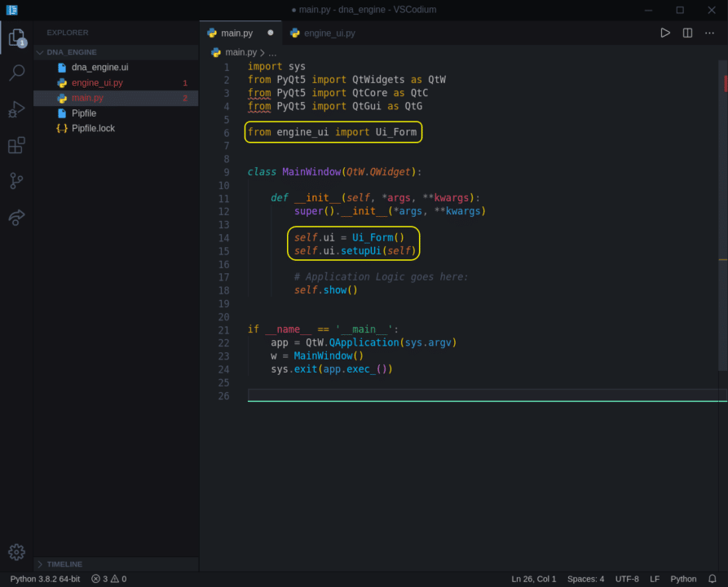Click the Ui_Form() call on line 14
Image resolution: width=728 pixels, height=587 pixels.
(x=378, y=238)
